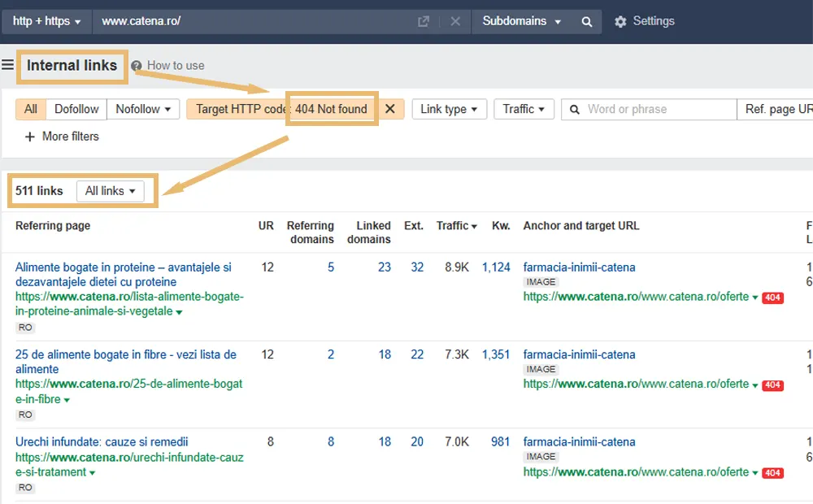Open the Urechi infundate: cauze si remedii link
The image size is (813, 504).
click(102, 442)
